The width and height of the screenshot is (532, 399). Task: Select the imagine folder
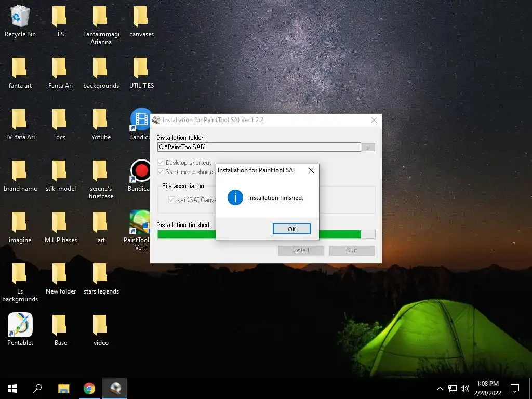pos(20,228)
